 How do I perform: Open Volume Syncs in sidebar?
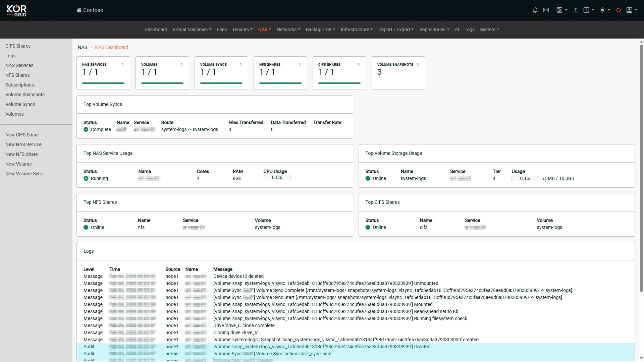point(20,104)
